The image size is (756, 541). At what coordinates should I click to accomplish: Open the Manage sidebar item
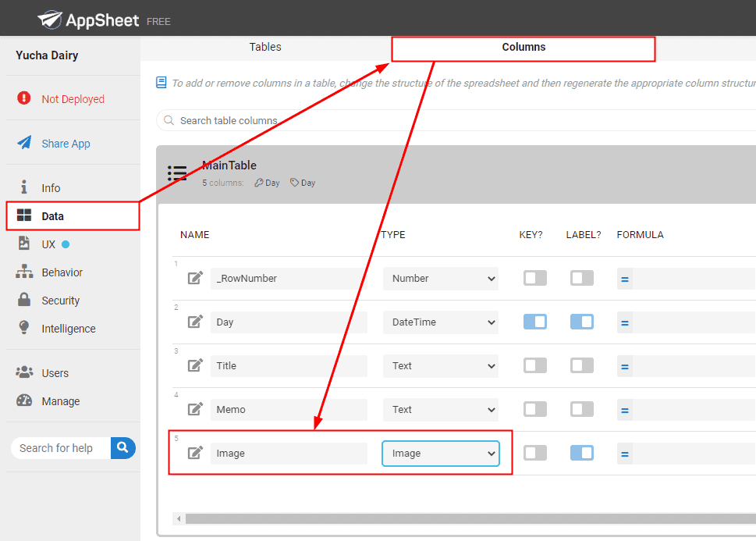(x=60, y=401)
